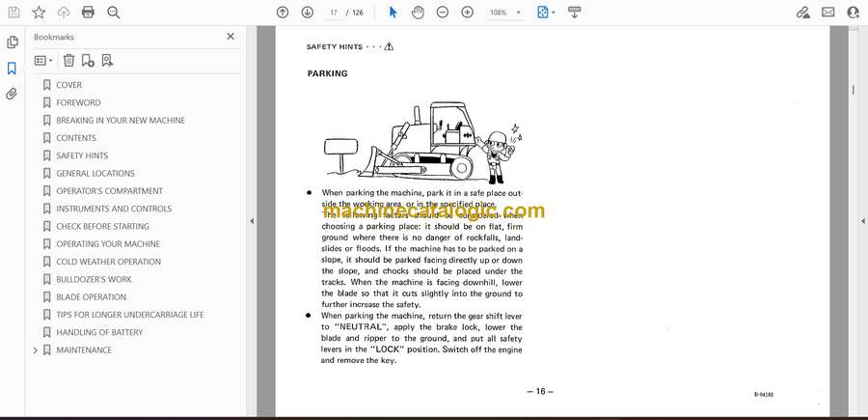Go to GENERAL LOCATIONS bookmark
Screen dimensions: 868x420
click(95, 174)
